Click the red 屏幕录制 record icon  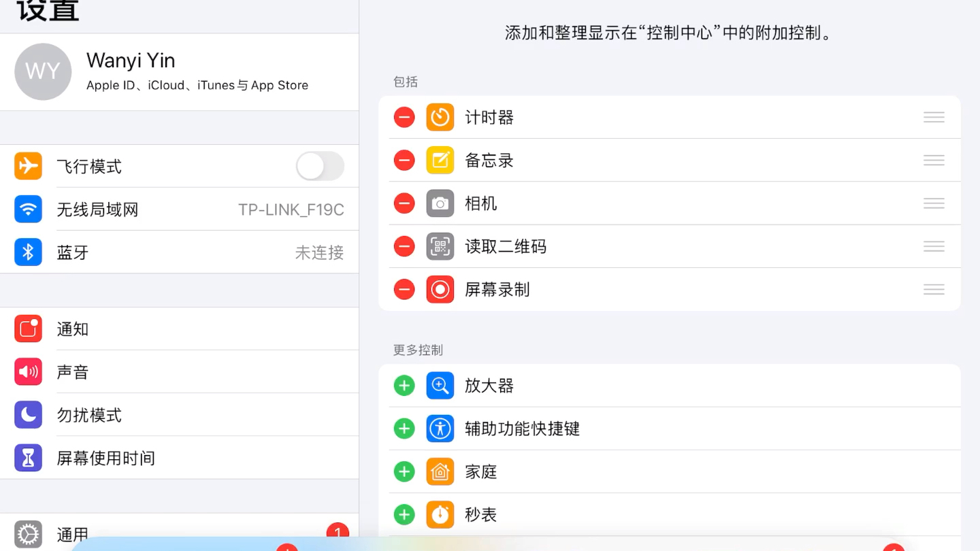click(440, 290)
